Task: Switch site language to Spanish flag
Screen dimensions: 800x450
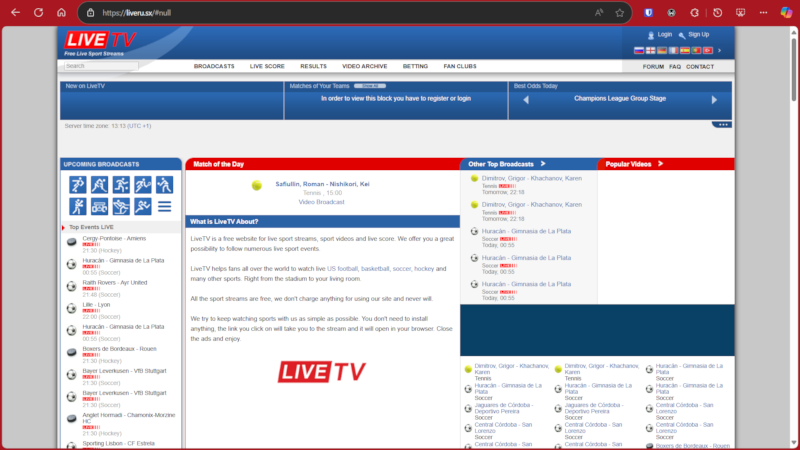Action: tap(685, 51)
